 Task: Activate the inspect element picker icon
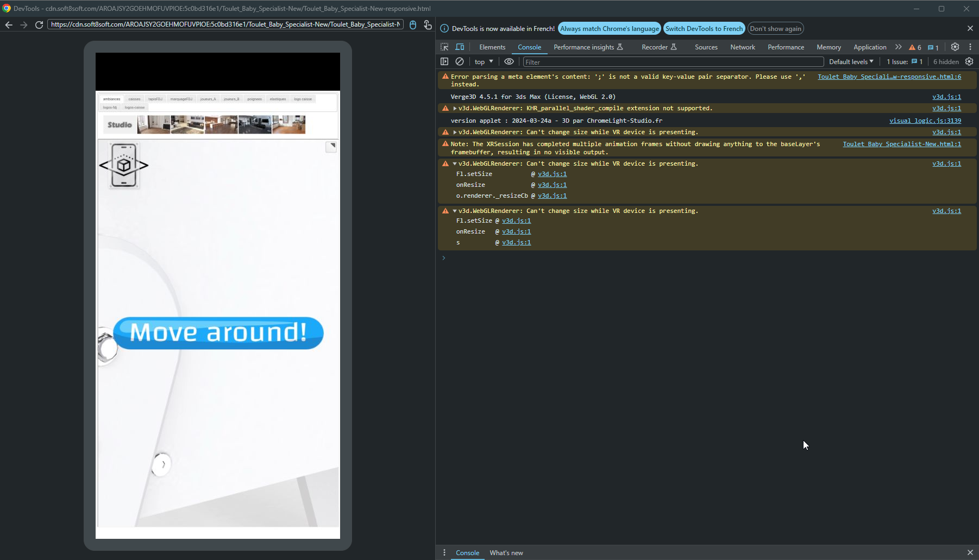pos(444,47)
